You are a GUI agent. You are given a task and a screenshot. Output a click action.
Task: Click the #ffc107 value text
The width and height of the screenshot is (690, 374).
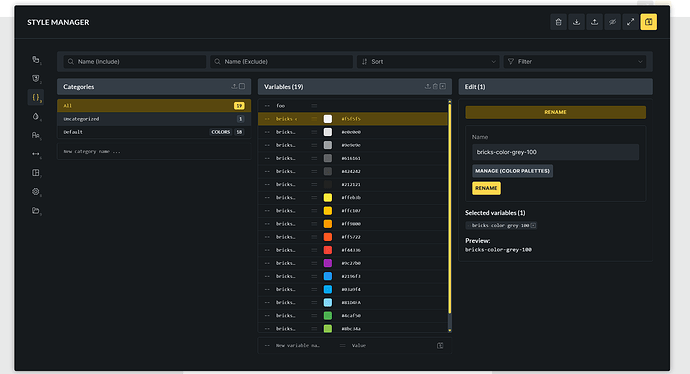point(351,211)
